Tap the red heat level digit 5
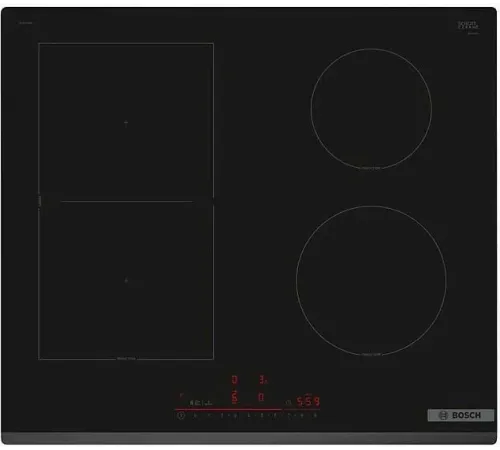This screenshot has width=500, height=450. 235,397
